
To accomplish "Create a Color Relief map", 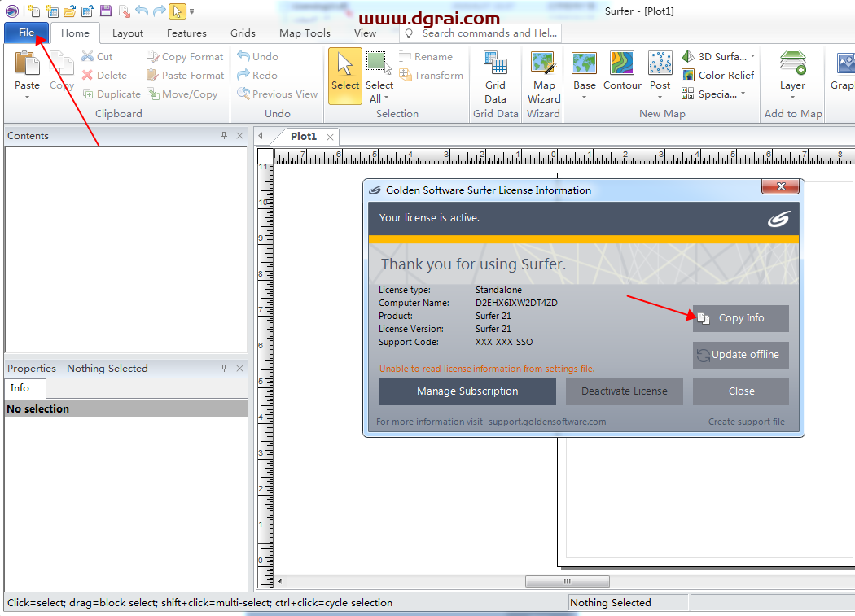I will pyautogui.click(x=718, y=75).
